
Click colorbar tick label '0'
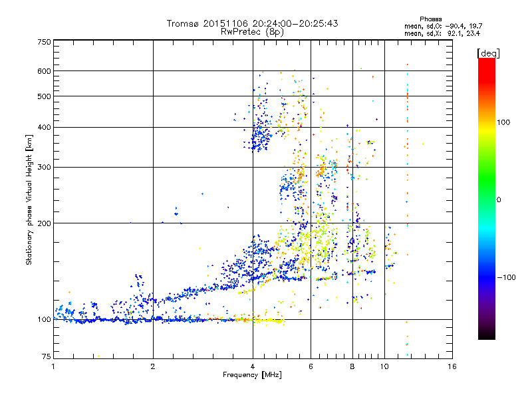[x=499, y=200]
